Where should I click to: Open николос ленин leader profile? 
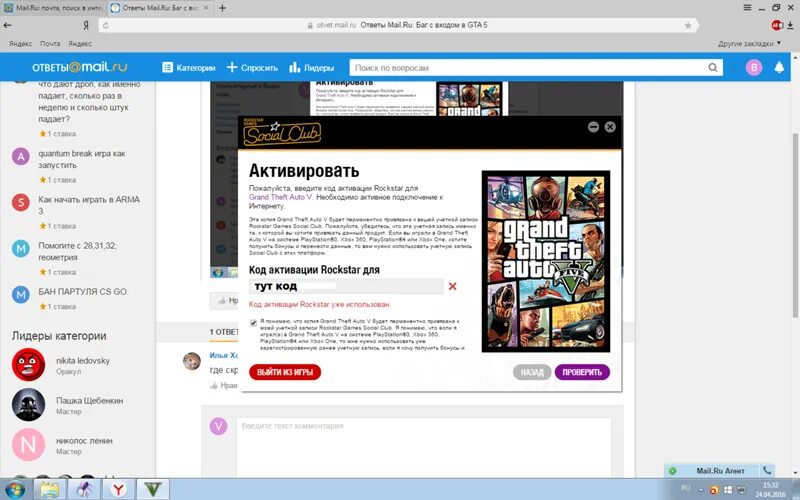[84, 440]
